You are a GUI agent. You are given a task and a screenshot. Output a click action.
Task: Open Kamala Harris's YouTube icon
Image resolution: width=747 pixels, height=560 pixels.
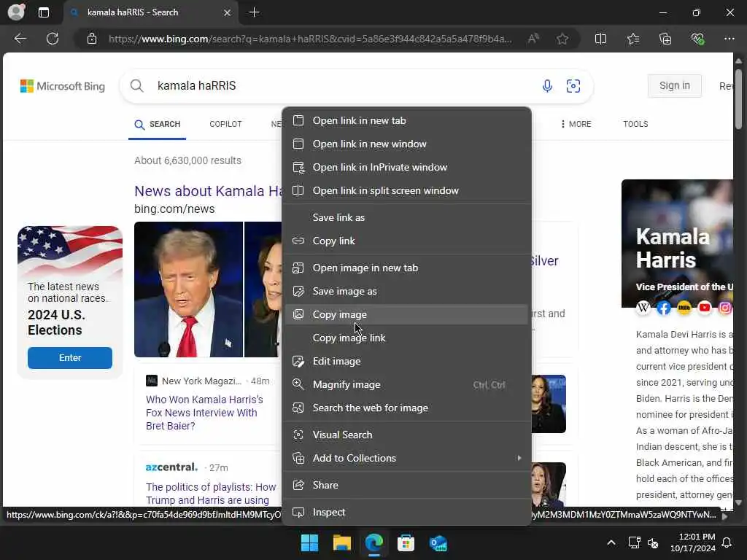[705, 308]
